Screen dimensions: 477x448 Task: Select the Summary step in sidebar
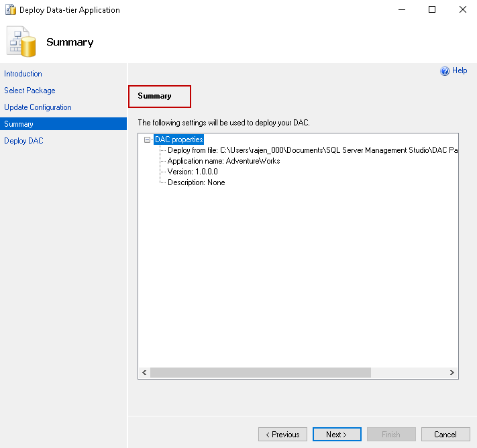point(19,124)
